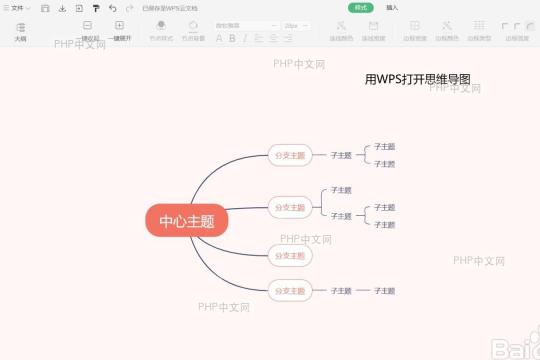The height and width of the screenshot is (360, 540).
Task: Toggle bold B formatting
Action: [232, 38]
